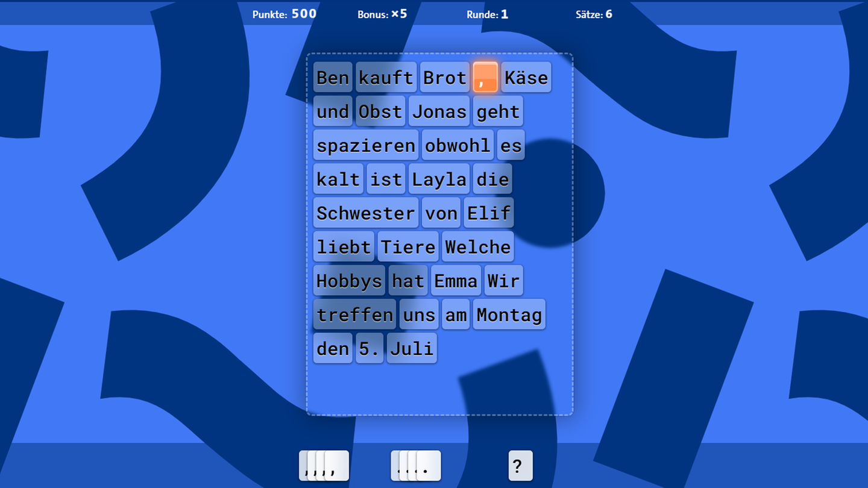Select the 'Jonas' word tile

click(x=439, y=111)
